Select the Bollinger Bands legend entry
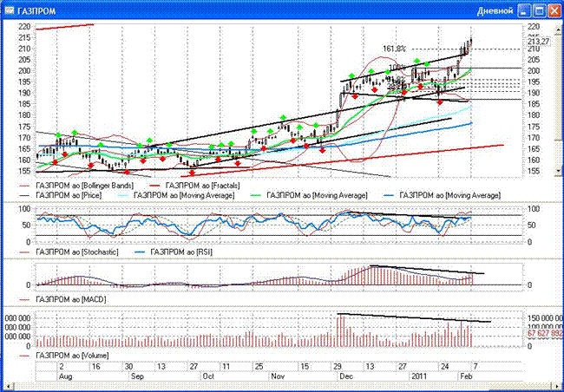Viewport: 564px width, 392px height. 76,186
